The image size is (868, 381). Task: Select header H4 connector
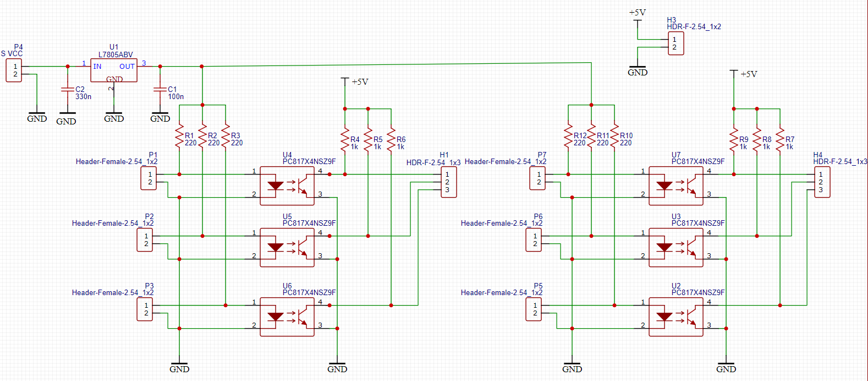pyautogui.click(x=822, y=182)
